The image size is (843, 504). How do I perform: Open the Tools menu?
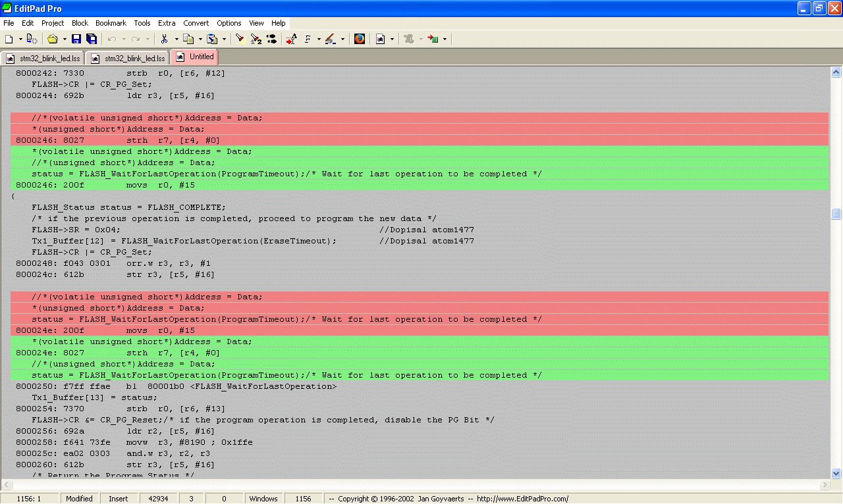[142, 23]
